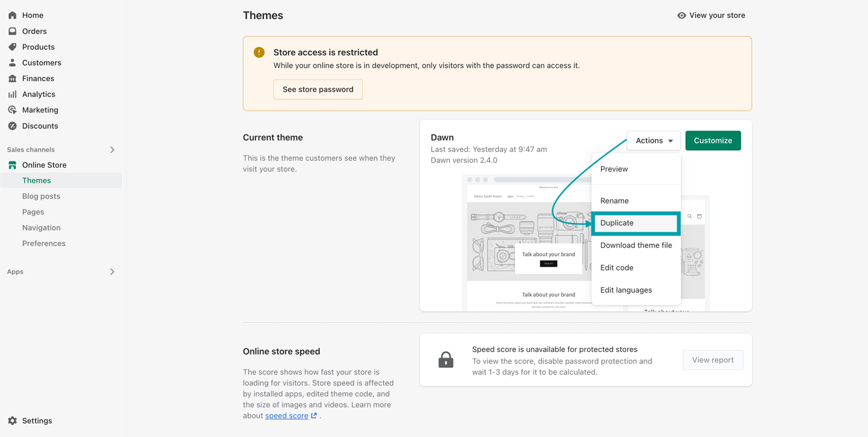Expand the Sales channels section chevron
Image resolution: width=868 pixels, height=437 pixels.
(112, 150)
